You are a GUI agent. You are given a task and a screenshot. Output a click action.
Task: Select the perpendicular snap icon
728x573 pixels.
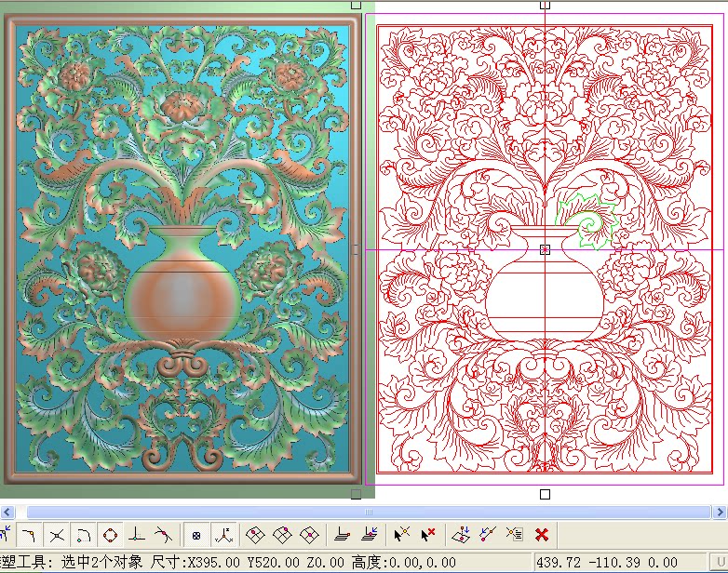(x=136, y=535)
